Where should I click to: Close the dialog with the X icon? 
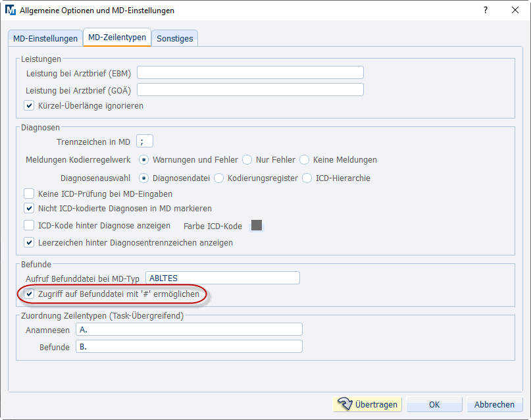click(x=515, y=10)
